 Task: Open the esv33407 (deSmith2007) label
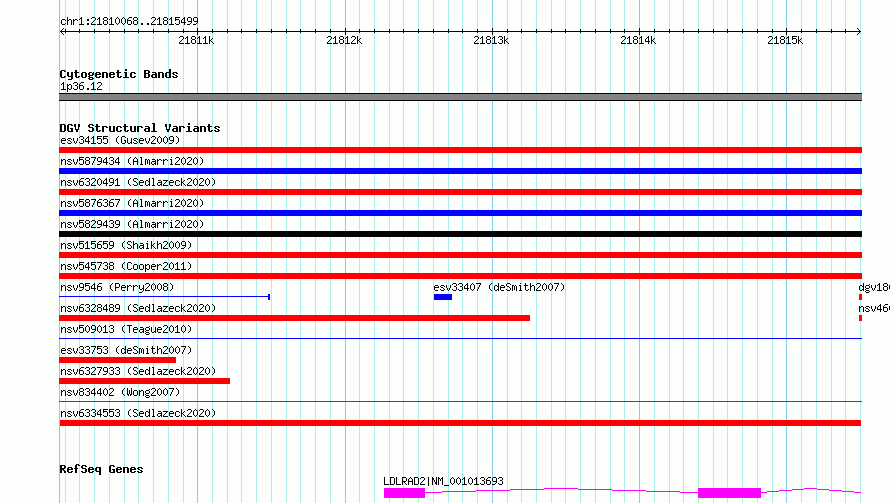pyautogui.click(x=499, y=287)
